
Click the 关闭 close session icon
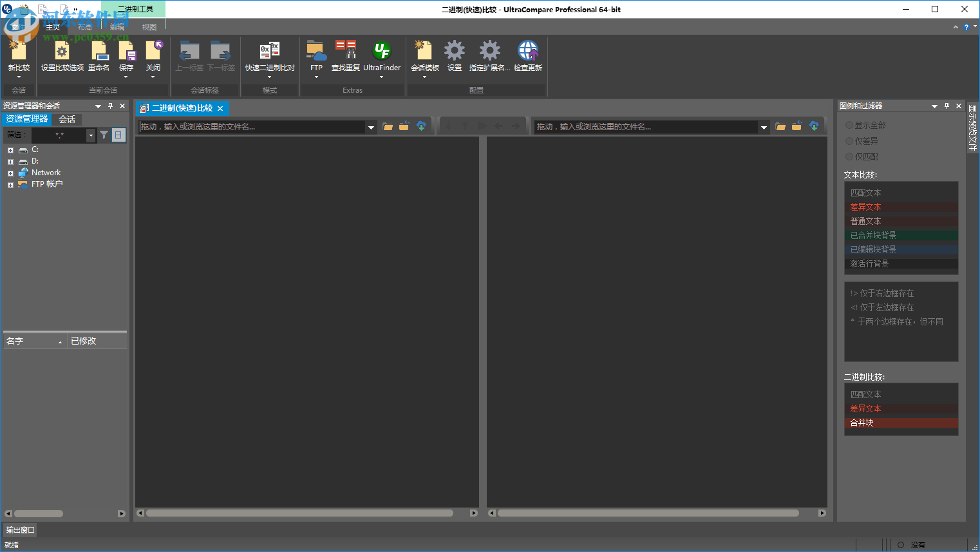[153, 51]
